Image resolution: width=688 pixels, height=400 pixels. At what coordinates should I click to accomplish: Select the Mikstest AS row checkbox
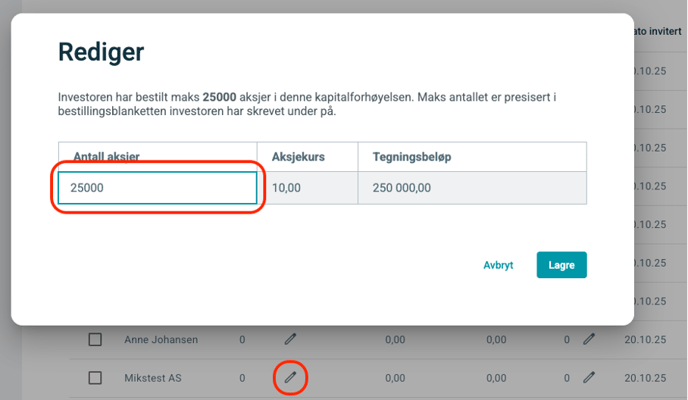pos(95,378)
